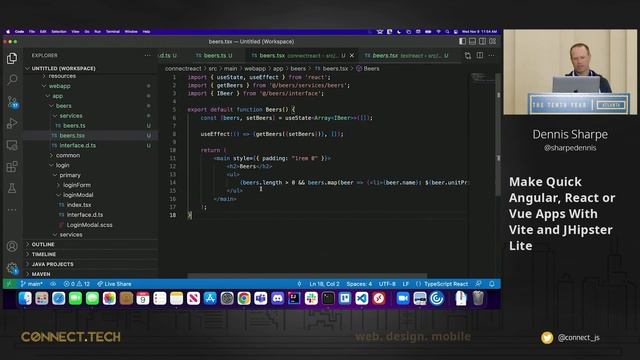Viewport: 640px width, 360px height.
Task: Open Slack from the Dock
Action: coord(311,298)
